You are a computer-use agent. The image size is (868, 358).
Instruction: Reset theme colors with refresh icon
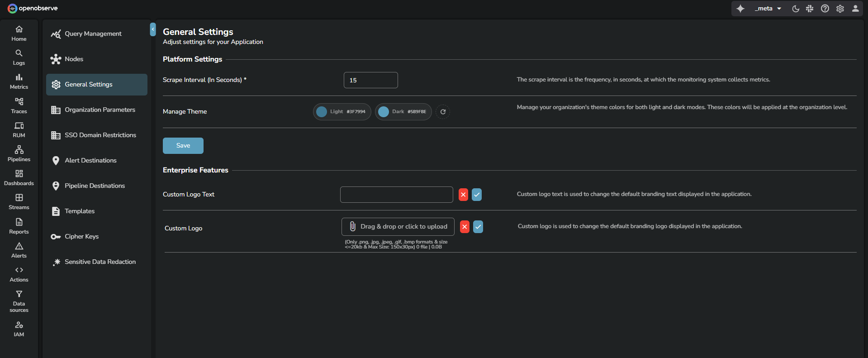[x=443, y=112]
